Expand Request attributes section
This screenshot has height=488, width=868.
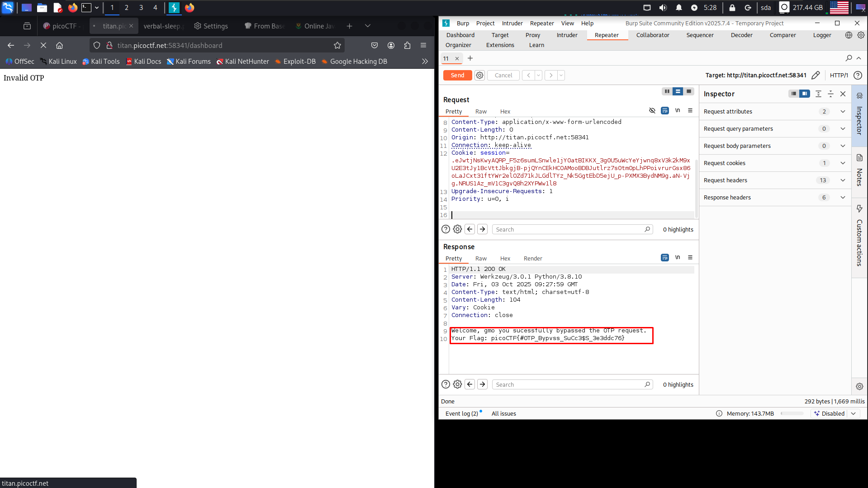point(842,112)
